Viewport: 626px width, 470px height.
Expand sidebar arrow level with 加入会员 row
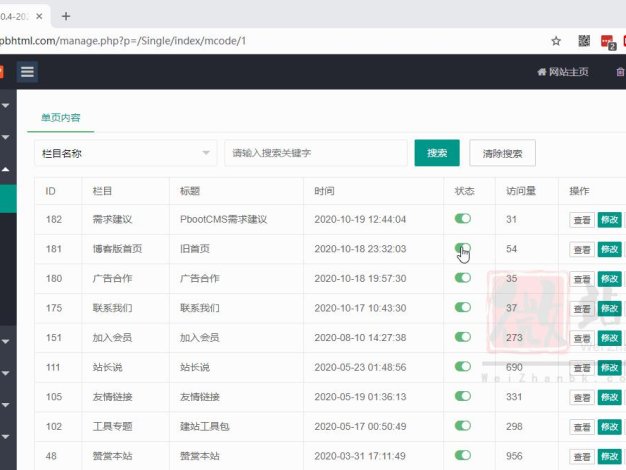point(6,341)
